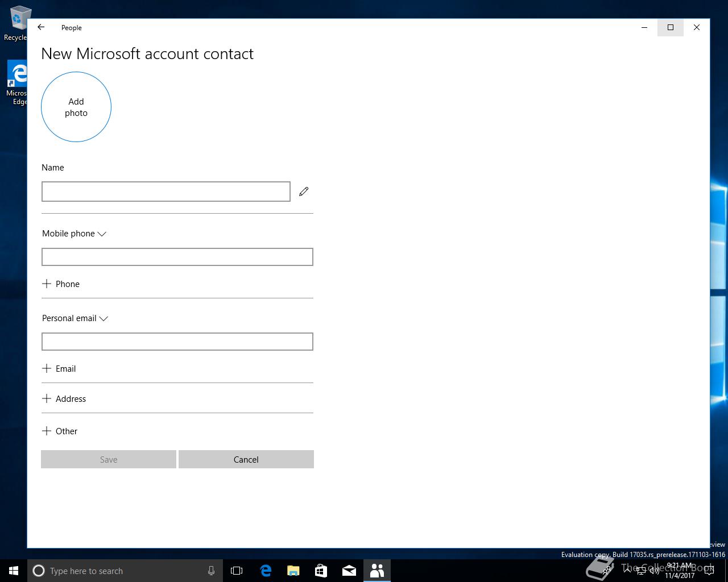
Task: Select the People app taskbar icon
Action: coord(377,571)
